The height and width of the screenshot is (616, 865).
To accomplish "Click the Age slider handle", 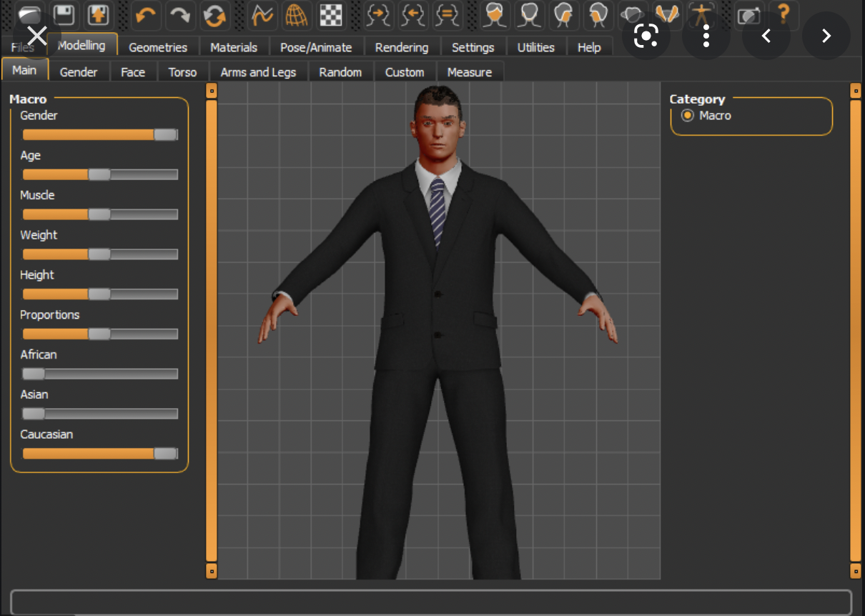I will [99, 174].
